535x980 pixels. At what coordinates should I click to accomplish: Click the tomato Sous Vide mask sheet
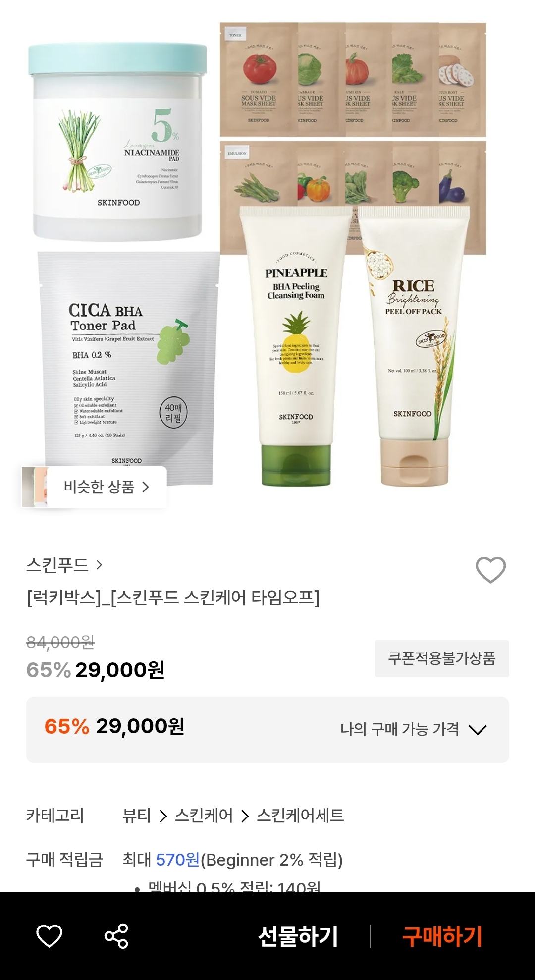click(x=258, y=79)
